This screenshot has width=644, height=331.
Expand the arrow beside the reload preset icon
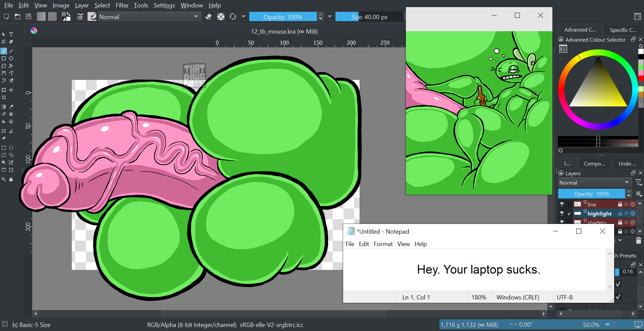tap(244, 16)
